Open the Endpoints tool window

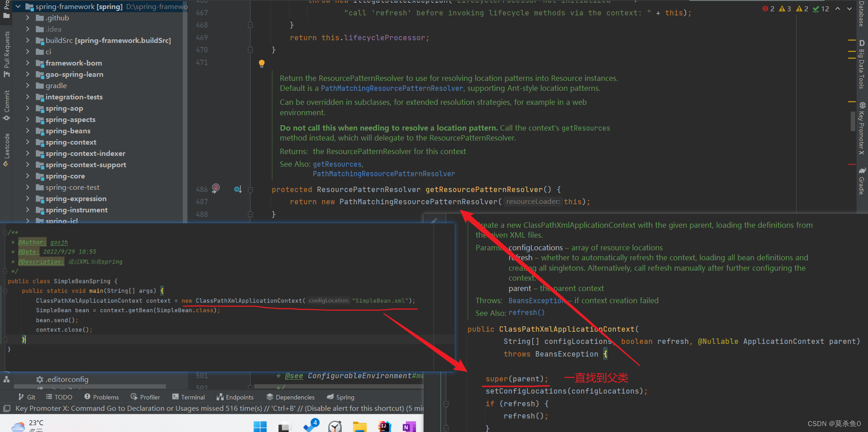[235, 397]
